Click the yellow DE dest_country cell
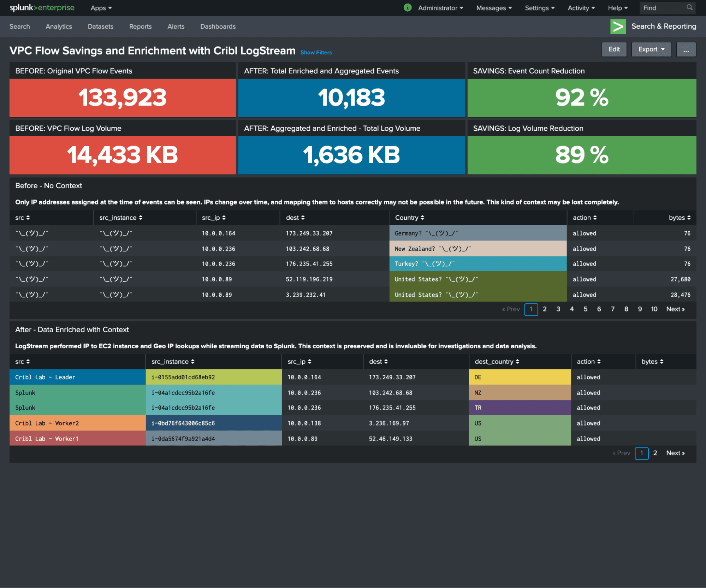Viewport: 706px width, 588px height. coord(519,377)
